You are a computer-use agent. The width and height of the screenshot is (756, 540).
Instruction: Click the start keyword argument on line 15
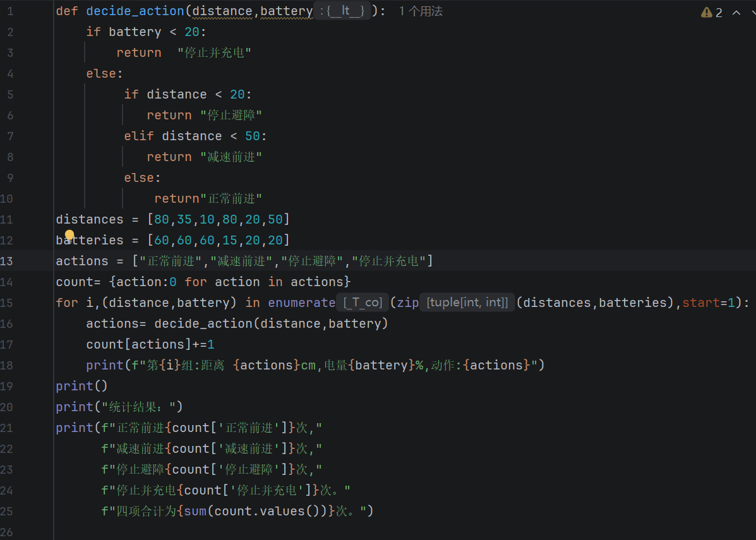click(701, 303)
